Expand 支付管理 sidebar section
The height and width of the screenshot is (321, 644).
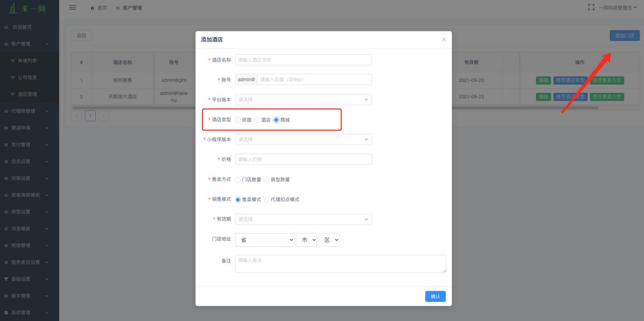[x=30, y=144]
